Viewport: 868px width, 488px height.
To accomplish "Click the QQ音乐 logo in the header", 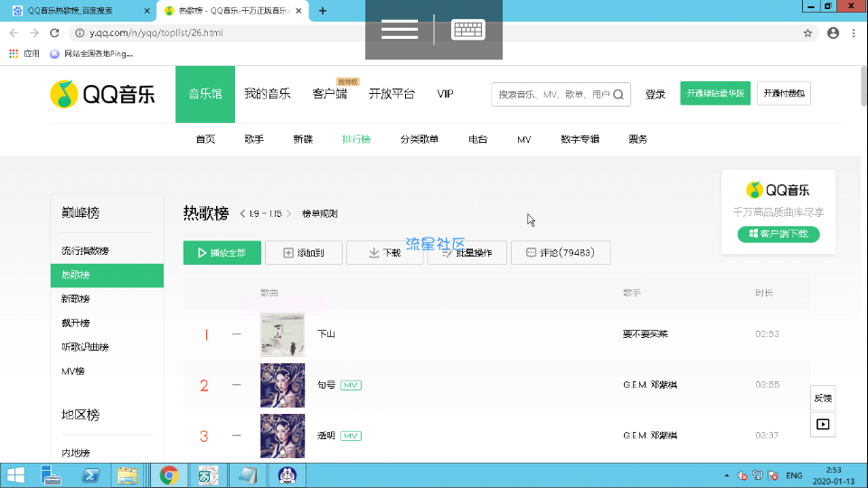I will (x=102, y=94).
